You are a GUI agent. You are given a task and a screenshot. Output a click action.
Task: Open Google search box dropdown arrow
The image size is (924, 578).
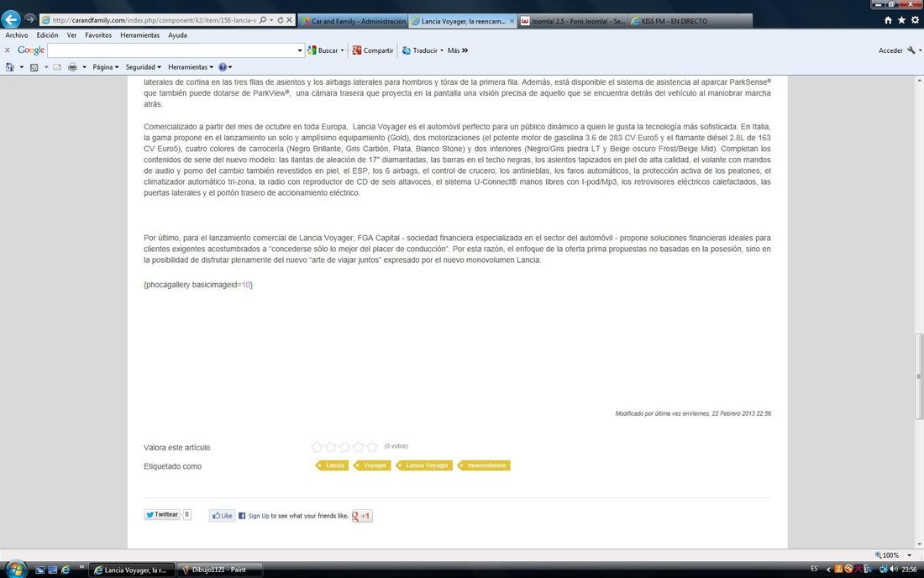click(x=299, y=50)
